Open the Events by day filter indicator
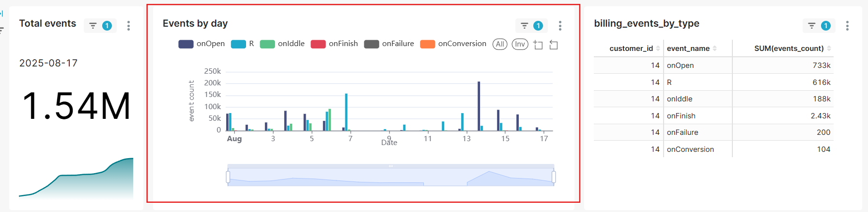This screenshot has width=868, height=212. (531, 26)
